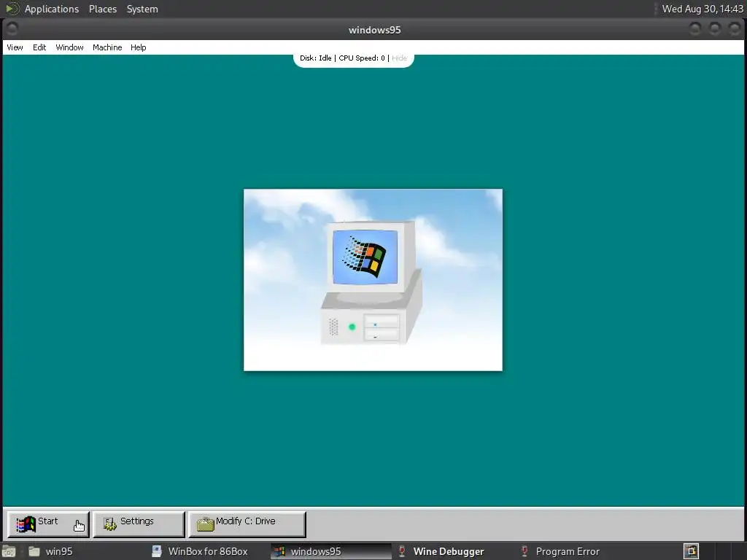This screenshot has width=747, height=560.
Task: Click the Windows 95 computer illustration
Action: click(371, 282)
